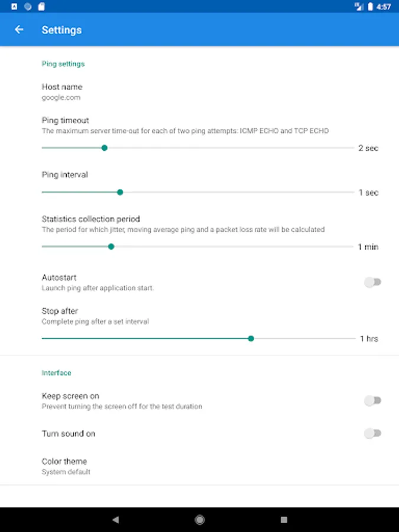
Task: Tap the Settings title text
Action: [61, 30]
